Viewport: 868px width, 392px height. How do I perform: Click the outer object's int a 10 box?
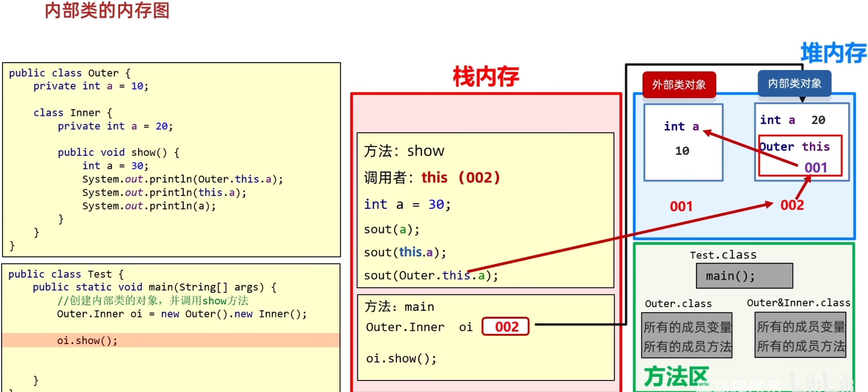pos(683,142)
